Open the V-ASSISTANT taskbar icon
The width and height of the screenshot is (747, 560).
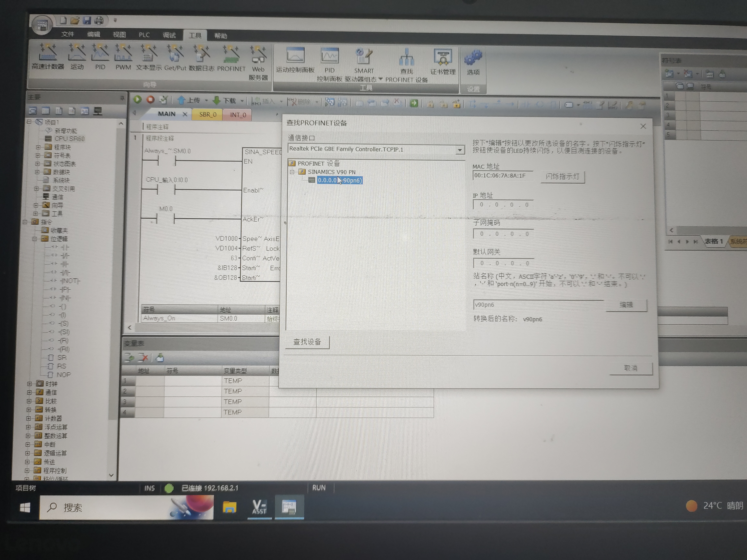point(259,507)
